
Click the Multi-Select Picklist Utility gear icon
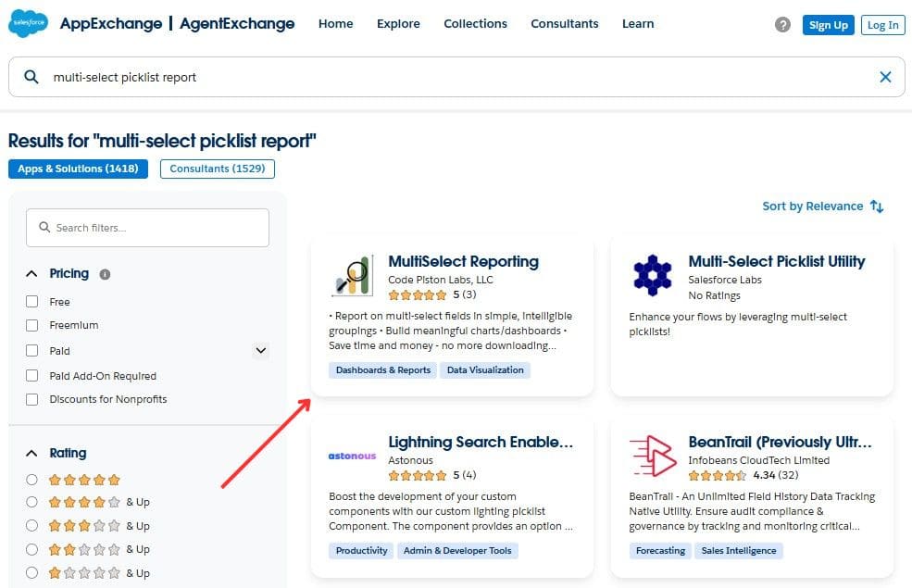(x=653, y=275)
